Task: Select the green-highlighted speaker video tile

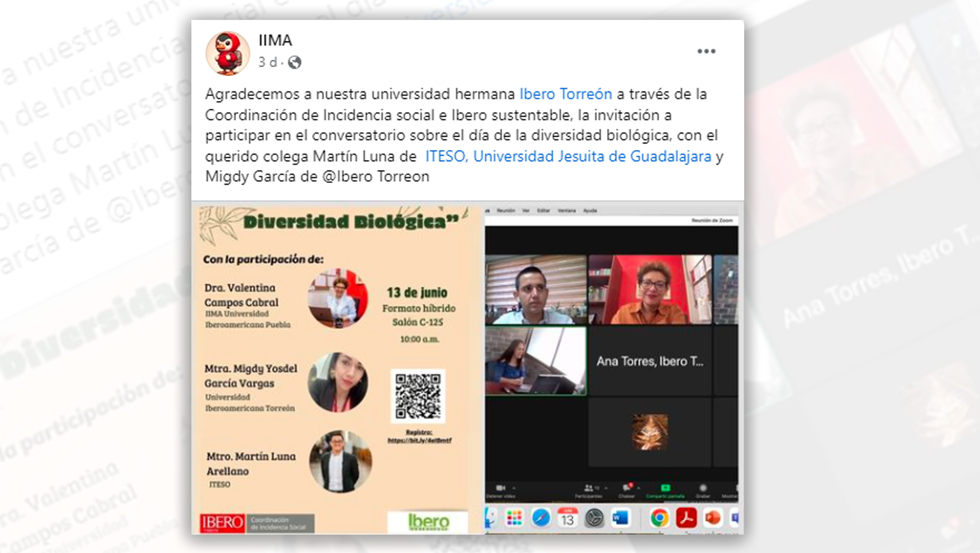Action: tap(536, 361)
